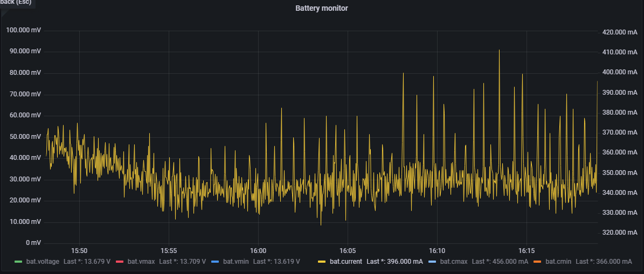Open color picker for red bat.vmax swatch

[120, 262]
